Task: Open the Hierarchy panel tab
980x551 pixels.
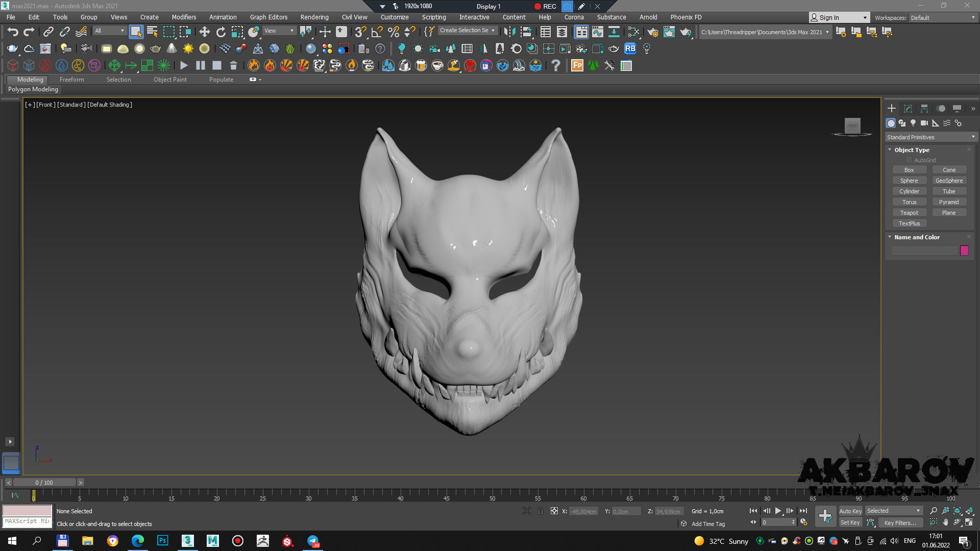Action: click(924, 108)
